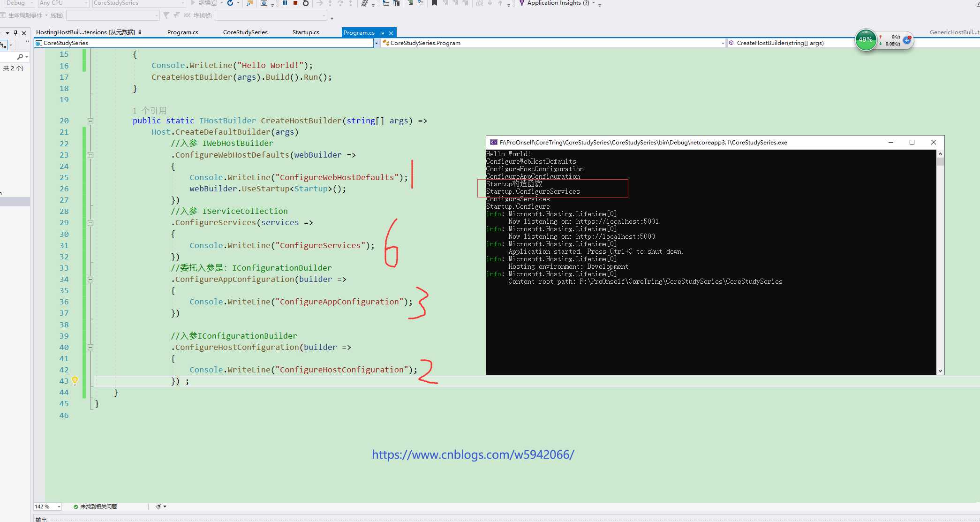
Task: Click the comment selection icon
Action: point(410,3)
